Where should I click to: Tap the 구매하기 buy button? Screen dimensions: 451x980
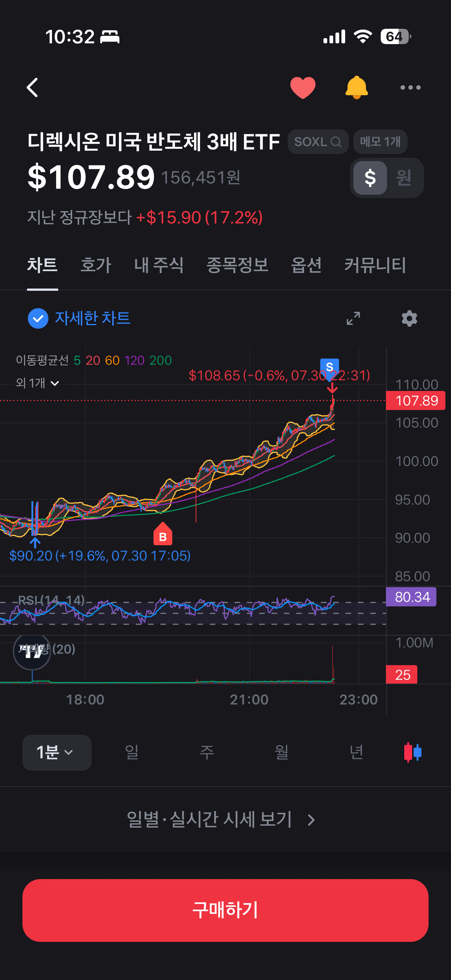pyautogui.click(x=225, y=910)
